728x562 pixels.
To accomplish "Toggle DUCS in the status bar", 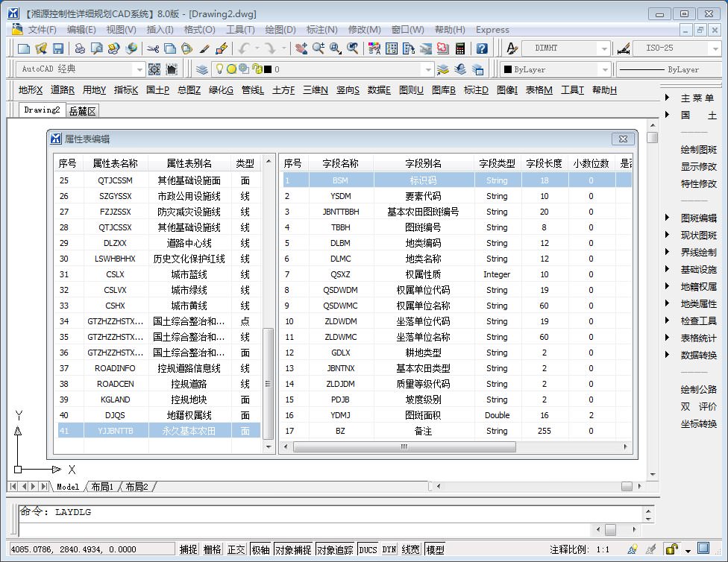I will click(x=368, y=549).
